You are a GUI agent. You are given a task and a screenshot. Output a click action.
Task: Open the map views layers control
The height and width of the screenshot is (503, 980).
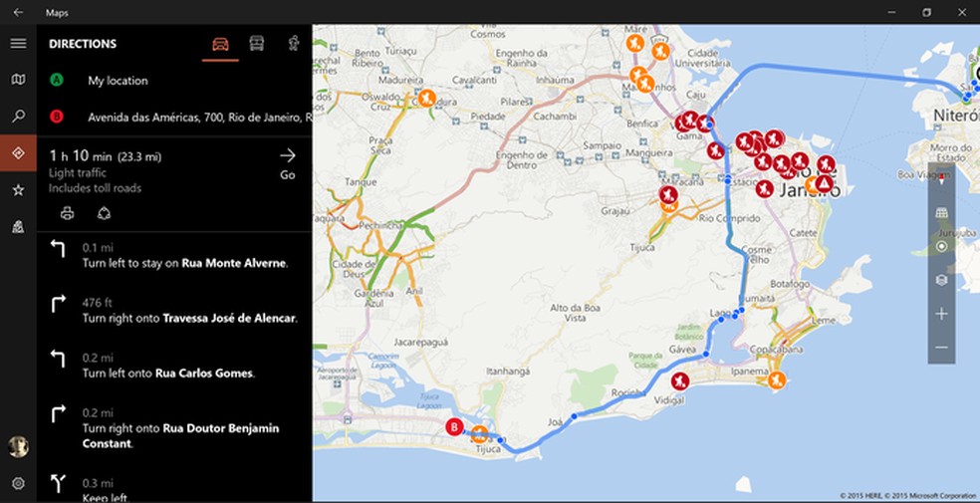(941, 280)
